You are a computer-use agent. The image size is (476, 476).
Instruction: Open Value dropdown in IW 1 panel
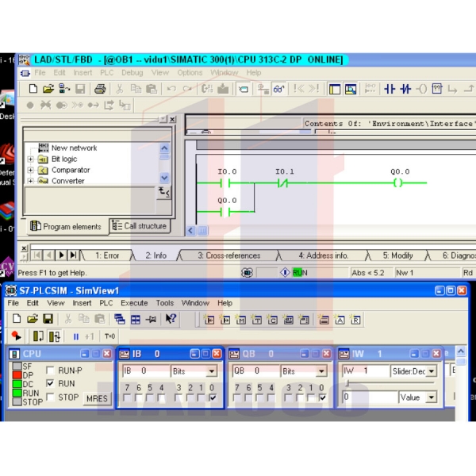point(431,397)
